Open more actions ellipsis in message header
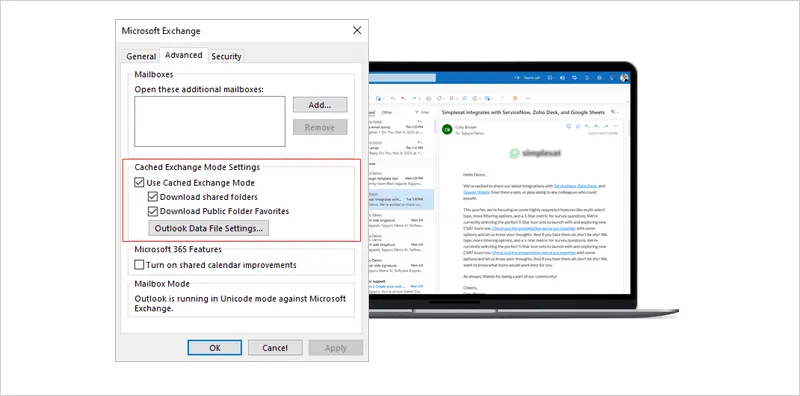800x396 pixels. coord(615,127)
